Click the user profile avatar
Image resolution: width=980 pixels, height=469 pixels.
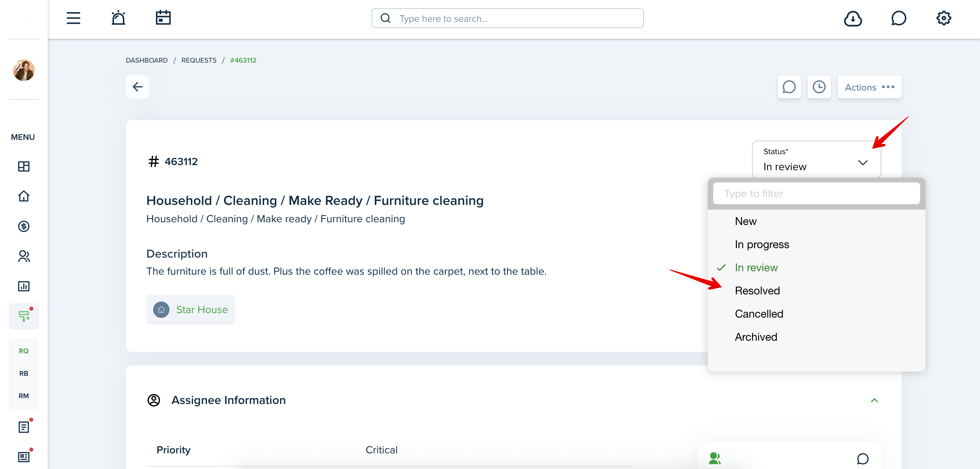(x=23, y=70)
